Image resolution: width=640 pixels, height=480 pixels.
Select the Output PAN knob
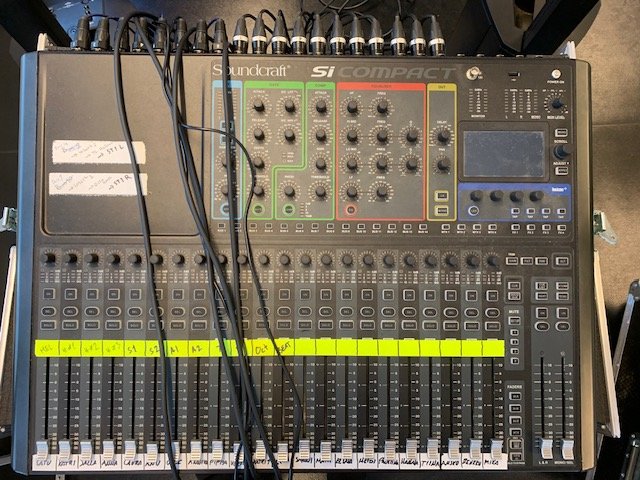pos(442,165)
